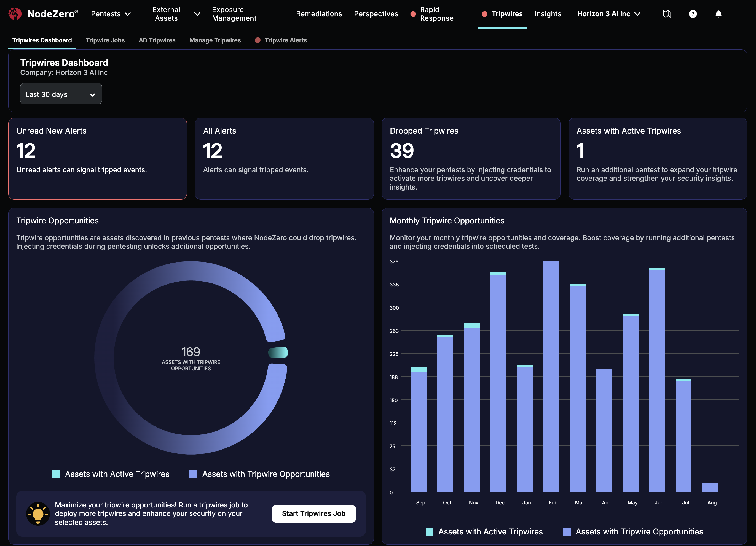Switch to Tripwire Alerts tab

(x=286, y=40)
